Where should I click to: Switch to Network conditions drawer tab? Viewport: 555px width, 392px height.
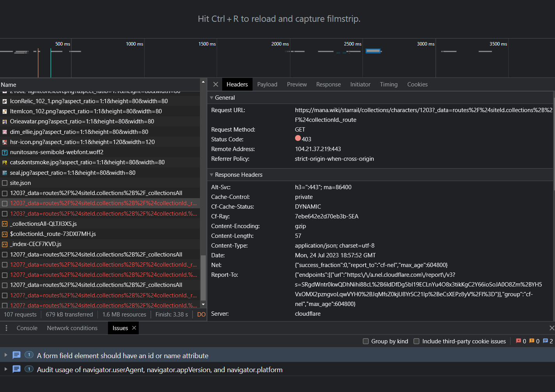click(72, 328)
